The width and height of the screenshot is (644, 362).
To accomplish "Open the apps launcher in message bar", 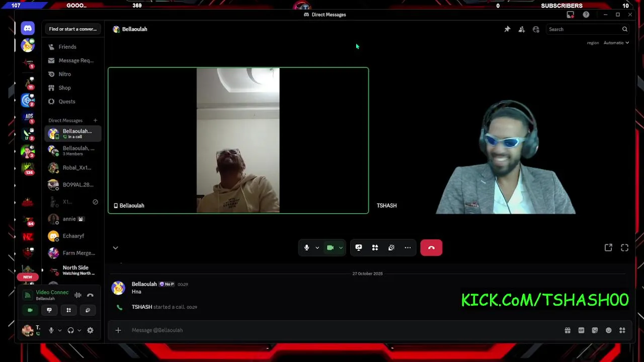I will click(x=622, y=330).
